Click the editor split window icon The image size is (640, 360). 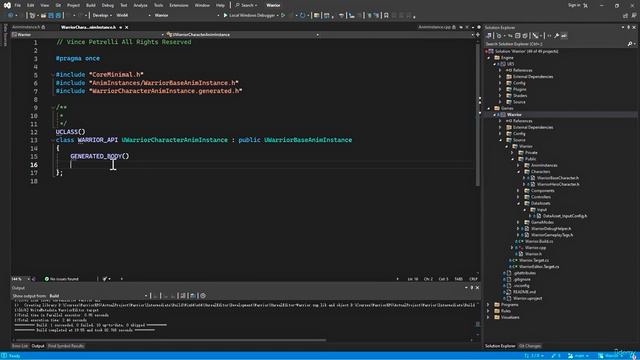click(x=478, y=35)
